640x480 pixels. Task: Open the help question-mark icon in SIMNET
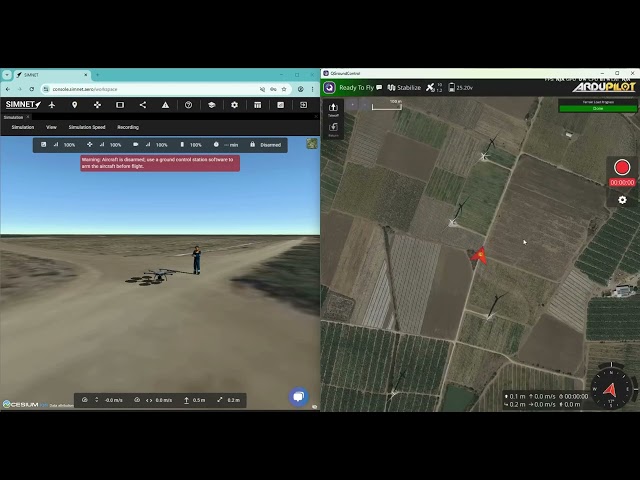point(188,105)
